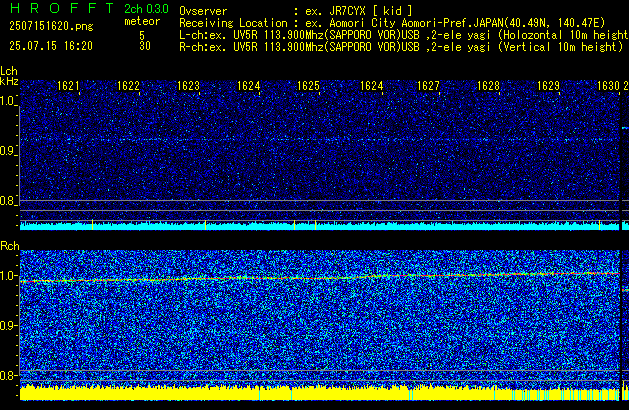
Task: Click the faint horizontal trace in Lch spectrogram
Action: (320, 140)
